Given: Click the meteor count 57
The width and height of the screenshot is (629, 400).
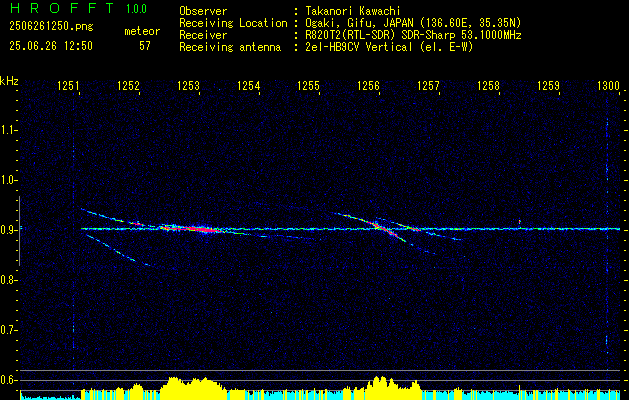Looking at the screenshot, I should tap(145, 46).
